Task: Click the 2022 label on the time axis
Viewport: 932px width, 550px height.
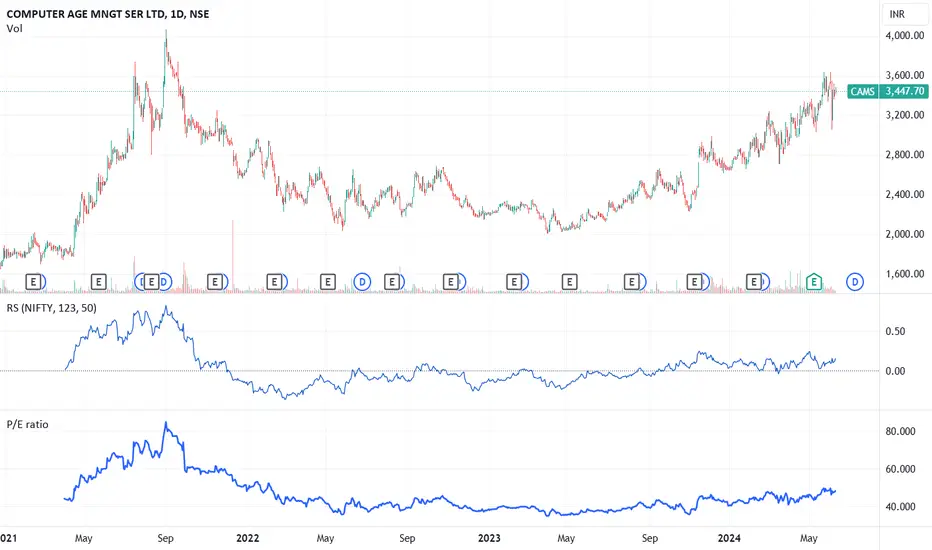Action: pyautogui.click(x=247, y=538)
